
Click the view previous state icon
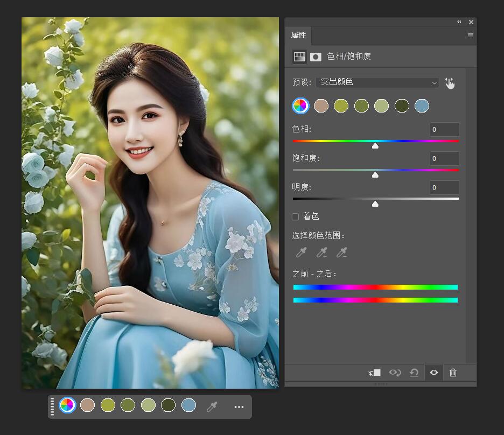point(395,373)
